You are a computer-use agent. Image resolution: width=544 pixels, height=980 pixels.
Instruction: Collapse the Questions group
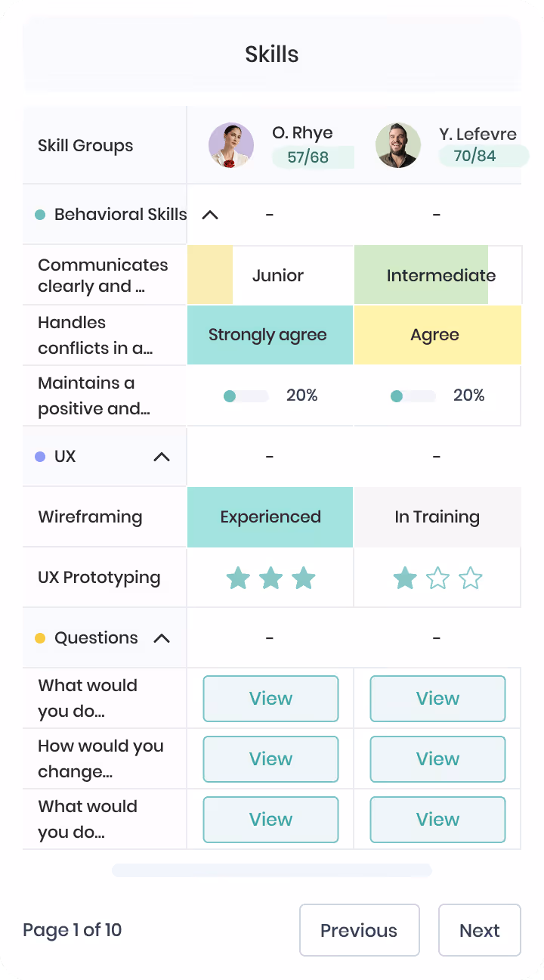162,638
